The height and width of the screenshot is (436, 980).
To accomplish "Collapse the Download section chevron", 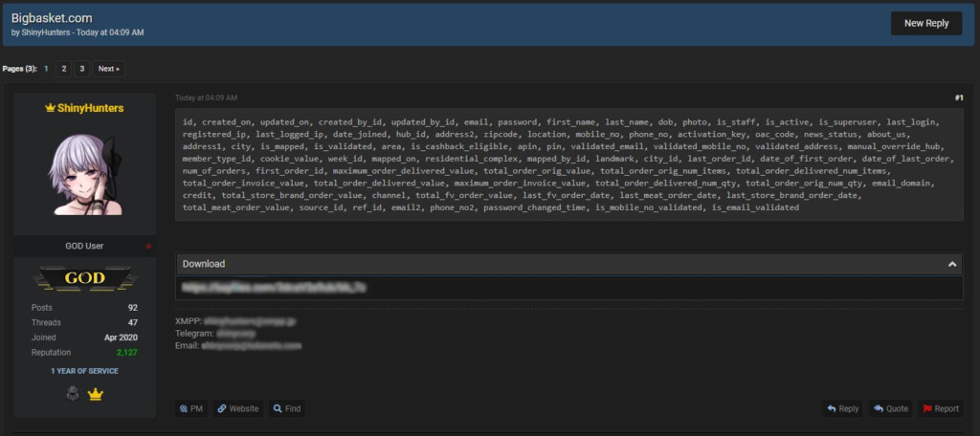I will tap(952, 264).
